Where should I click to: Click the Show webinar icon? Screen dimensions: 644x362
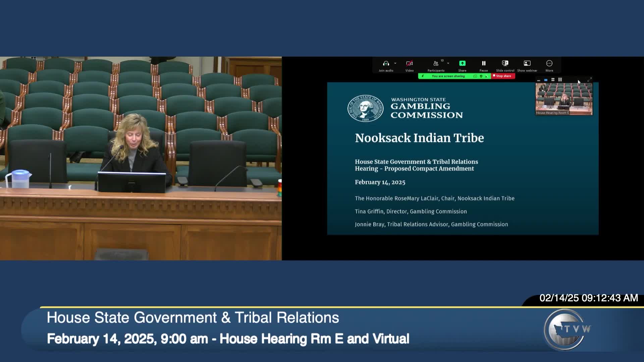click(527, 64)
